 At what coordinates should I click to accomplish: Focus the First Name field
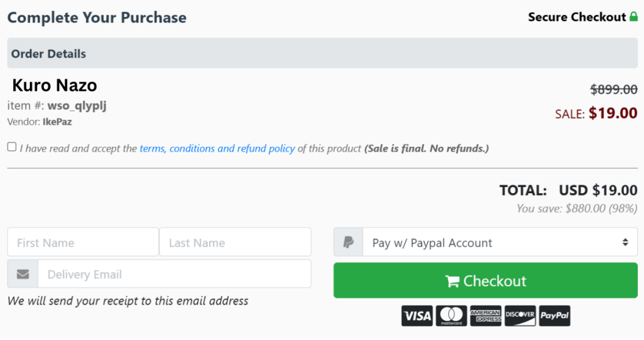(x=83, y=243)
